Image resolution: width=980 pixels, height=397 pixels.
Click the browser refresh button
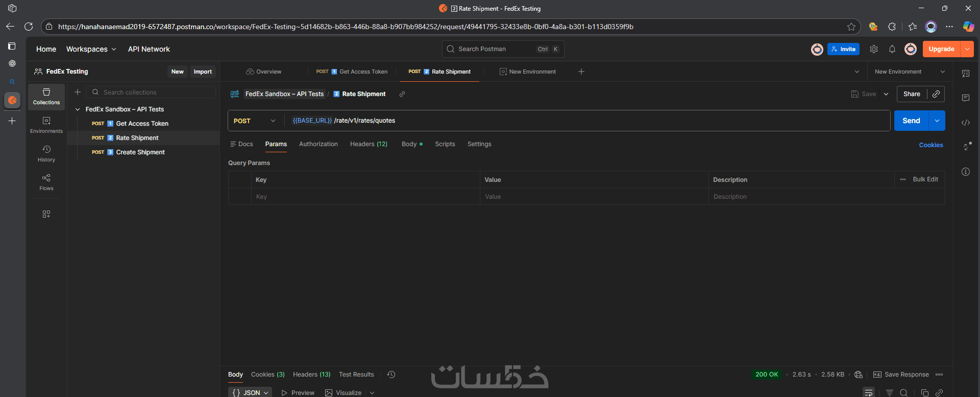tap(29, 27)
